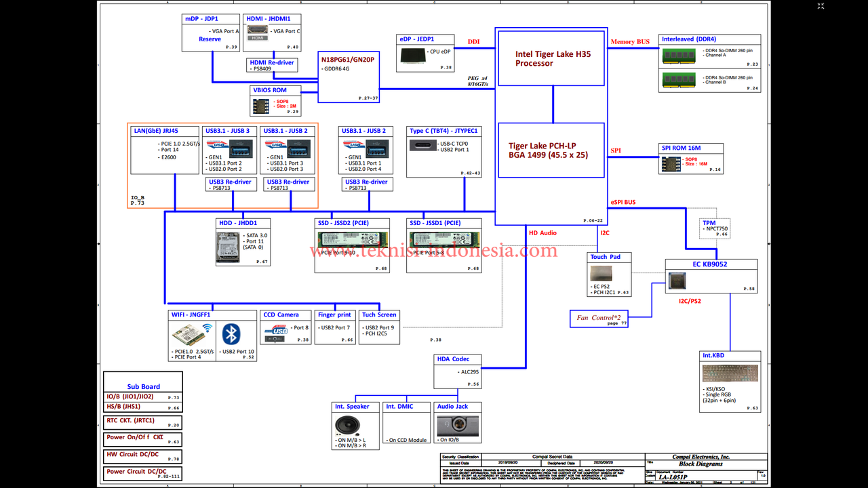
Task: Click the VBIOS ROM chip image
Action: [260, 105]
